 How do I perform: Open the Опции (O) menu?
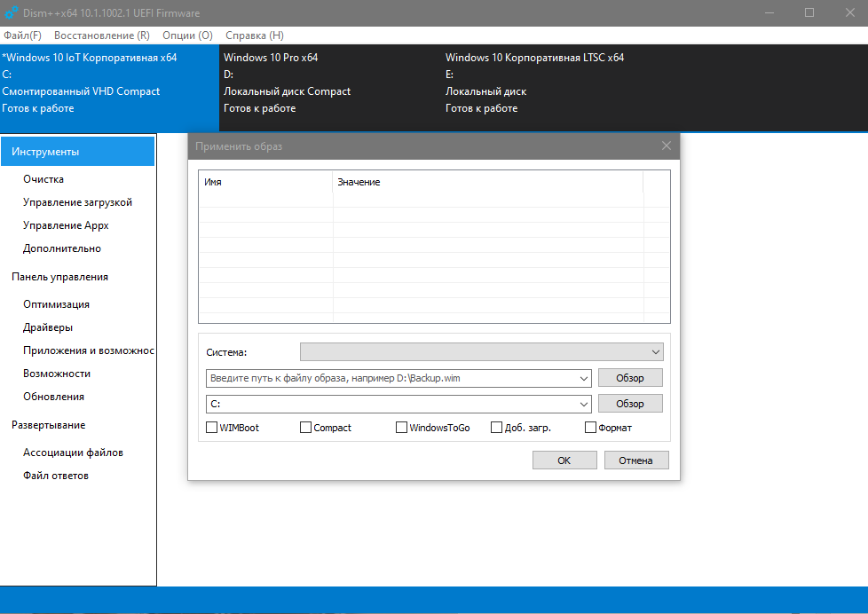coord(187,35)
